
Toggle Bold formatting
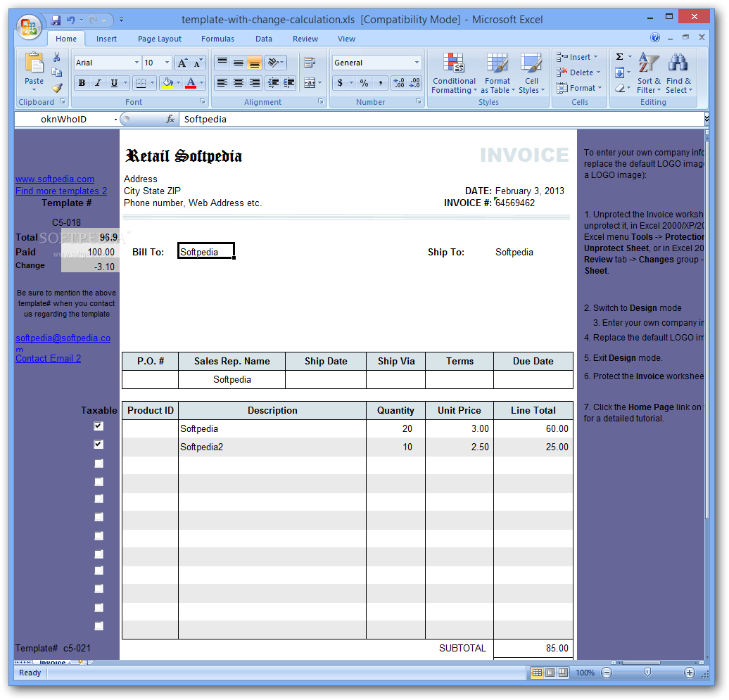82,83
